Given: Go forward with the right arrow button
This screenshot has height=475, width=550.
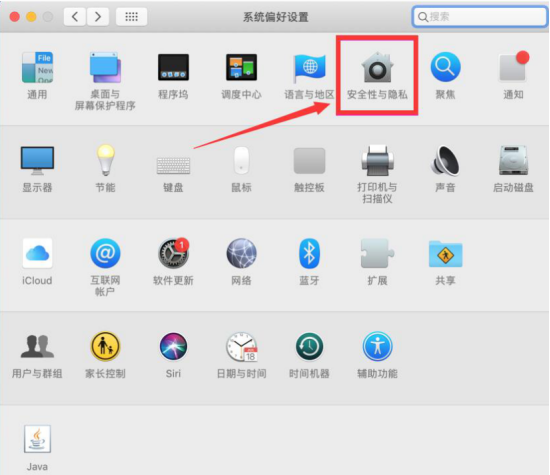Looking at the screenshot, I should click(98, 16).
